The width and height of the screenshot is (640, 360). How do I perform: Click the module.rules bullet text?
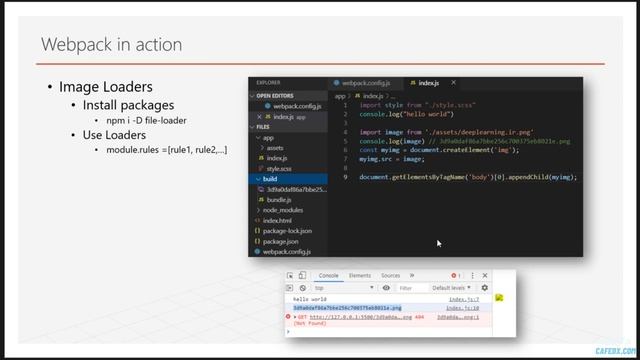pyautogui.click(x=167, y=150)
